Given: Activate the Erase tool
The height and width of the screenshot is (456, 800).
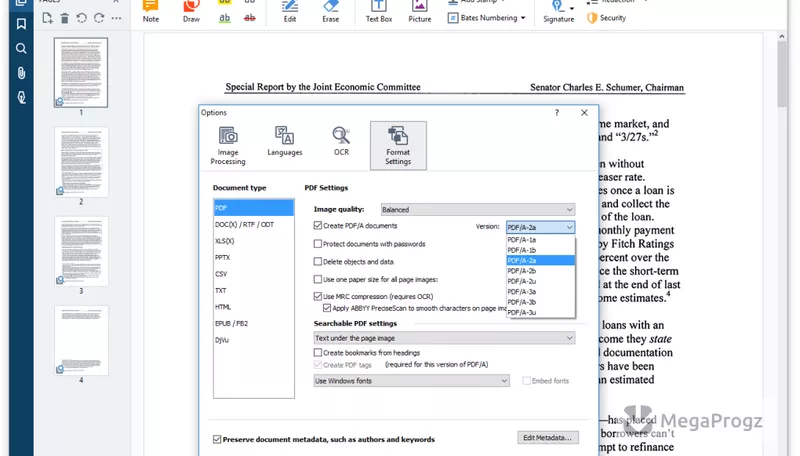Looking at the screenshot, I should pyautogui.click(x=331, y=12).
